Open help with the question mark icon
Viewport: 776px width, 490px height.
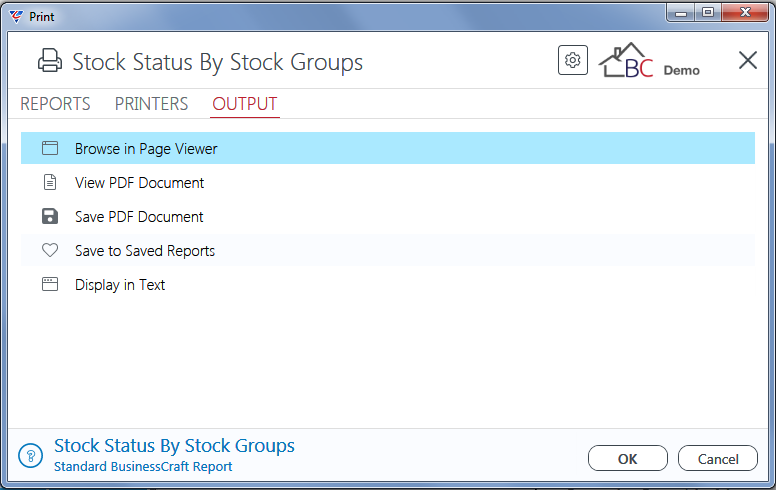click(x=31, y=455)
